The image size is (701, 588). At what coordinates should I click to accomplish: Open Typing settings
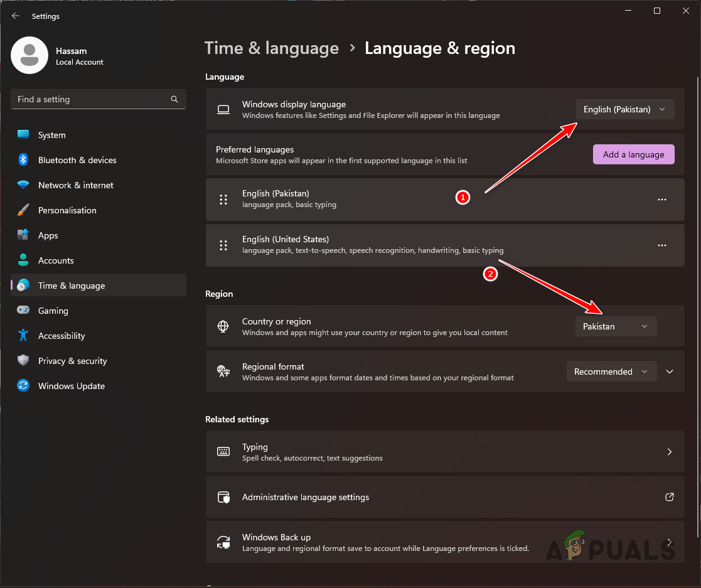coord(446,451)
